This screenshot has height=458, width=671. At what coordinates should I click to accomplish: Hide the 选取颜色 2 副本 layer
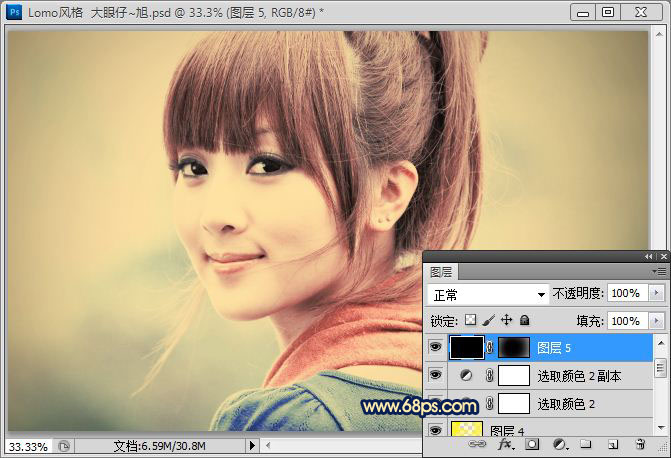pos(435,375)
